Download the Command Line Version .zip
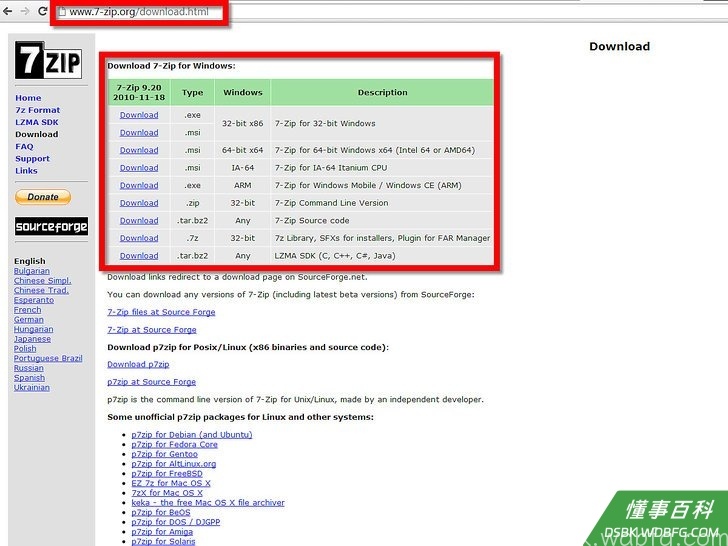Viewport: 728px width, 546px height. pyautogui.click(x=139, y=203)
